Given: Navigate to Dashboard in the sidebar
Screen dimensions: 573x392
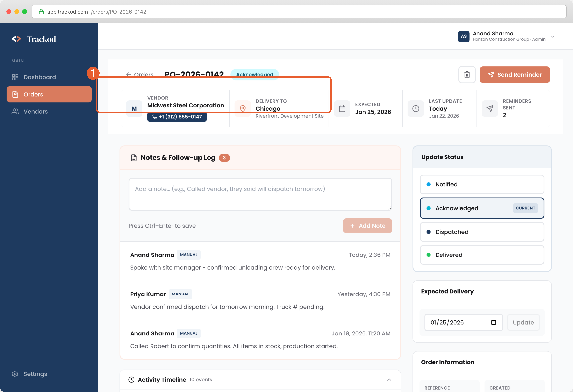Looking at the screenshot, I should (x=40, y=77).
